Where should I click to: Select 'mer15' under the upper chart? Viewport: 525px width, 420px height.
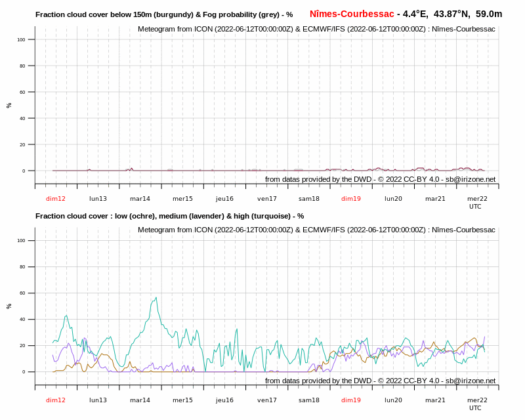[182, 199]
